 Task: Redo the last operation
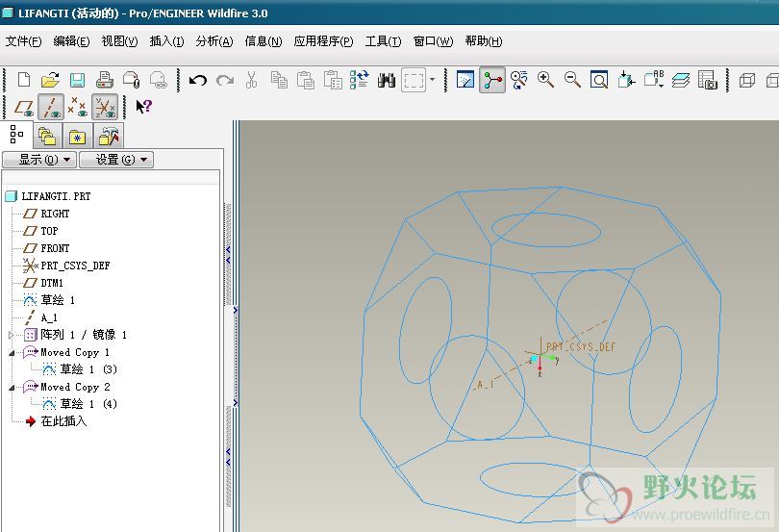point(224,80)
